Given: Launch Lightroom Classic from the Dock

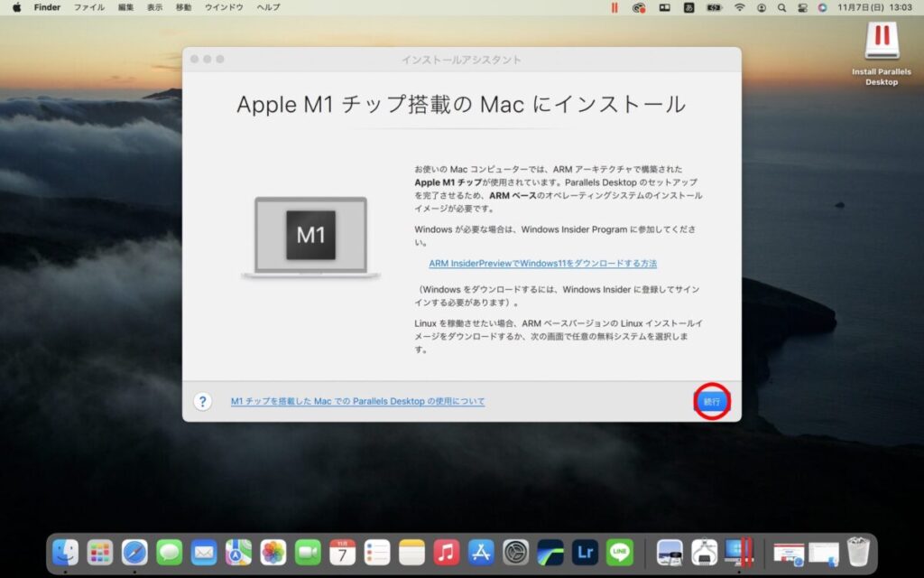Looking at the screenshot, I should [x=550, y=553].
